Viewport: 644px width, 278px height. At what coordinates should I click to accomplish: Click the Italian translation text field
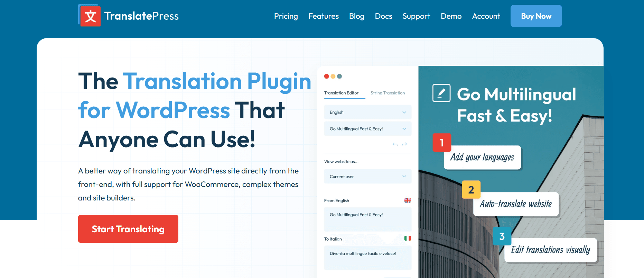368,258
